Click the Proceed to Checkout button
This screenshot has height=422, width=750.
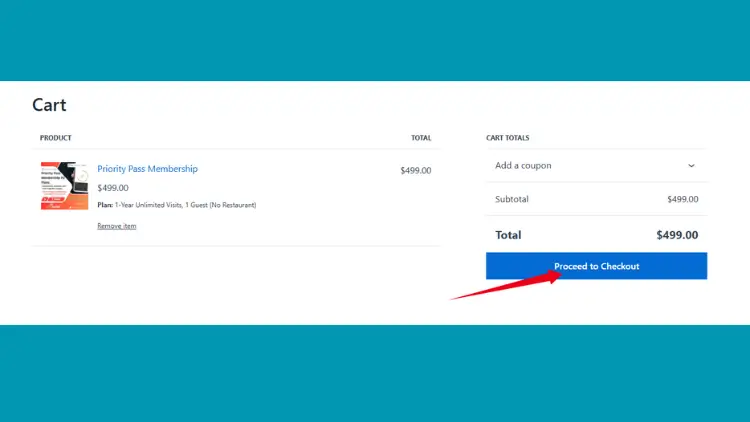point(596,266)
